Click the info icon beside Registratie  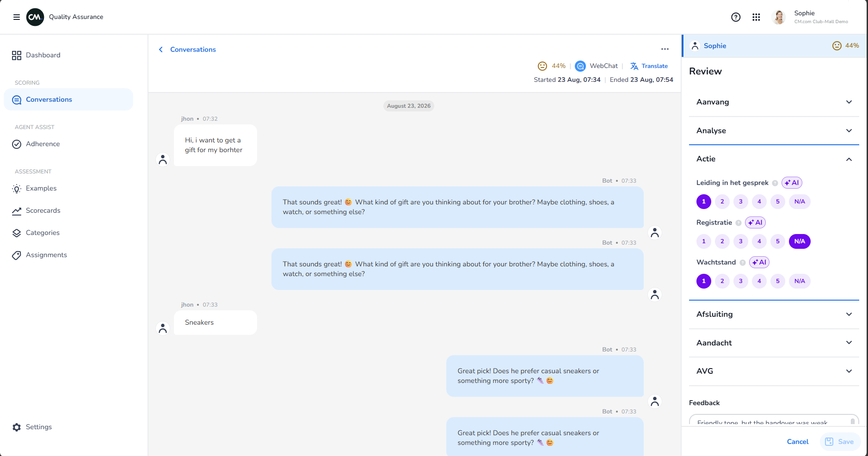[739, 223]
